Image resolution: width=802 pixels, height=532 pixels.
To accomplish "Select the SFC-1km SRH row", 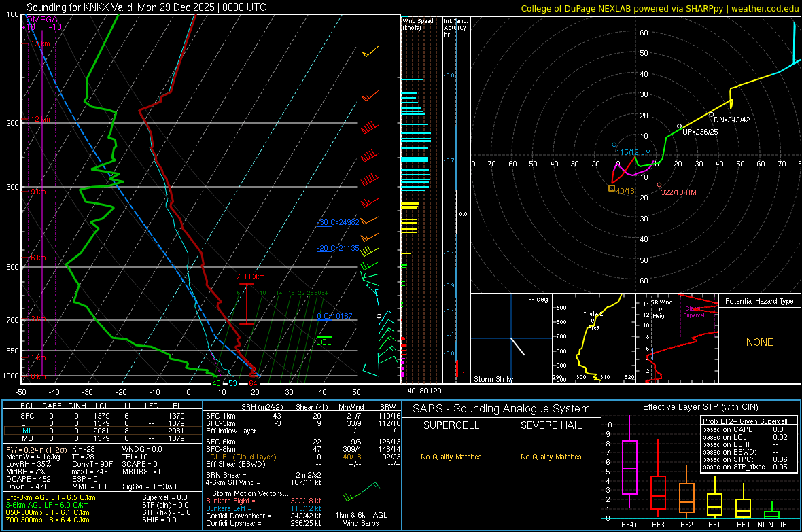I will [303, 416].
